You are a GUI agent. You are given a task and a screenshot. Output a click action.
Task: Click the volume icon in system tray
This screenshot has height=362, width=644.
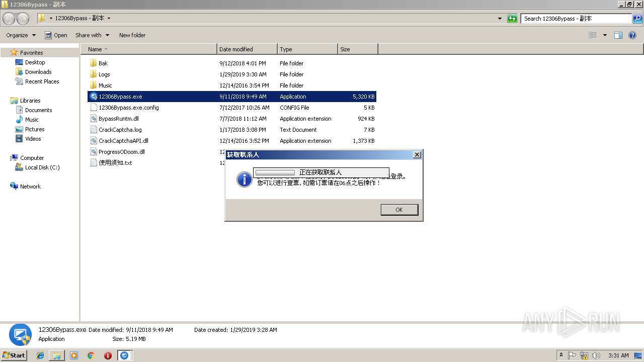[x=596, y=355]
